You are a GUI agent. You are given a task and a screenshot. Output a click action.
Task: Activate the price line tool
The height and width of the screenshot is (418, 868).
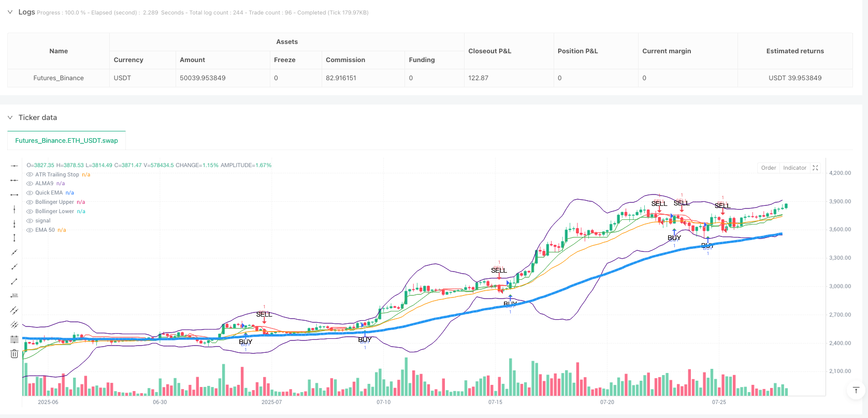tap(15, 296)
